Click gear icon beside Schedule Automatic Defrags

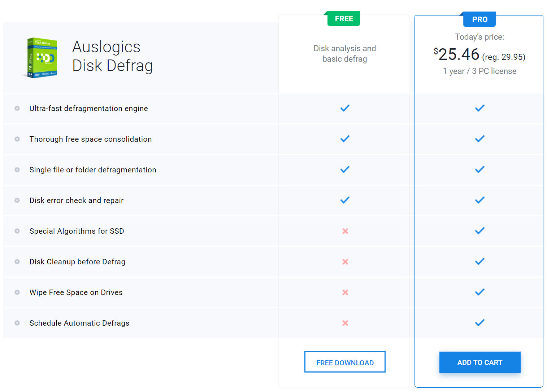[17, 323]
